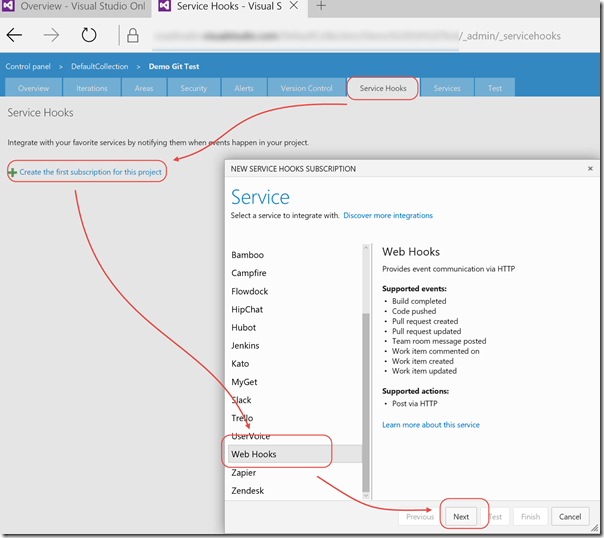Click the padlock icon in address bar
This screenshot has width=604, height=538.
tap(133, 36)
